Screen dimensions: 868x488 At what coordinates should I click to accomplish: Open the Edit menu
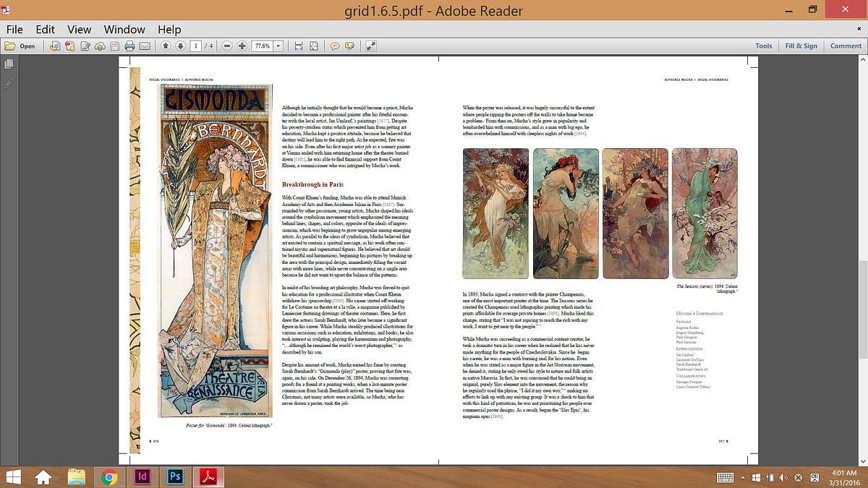point(46,30)
